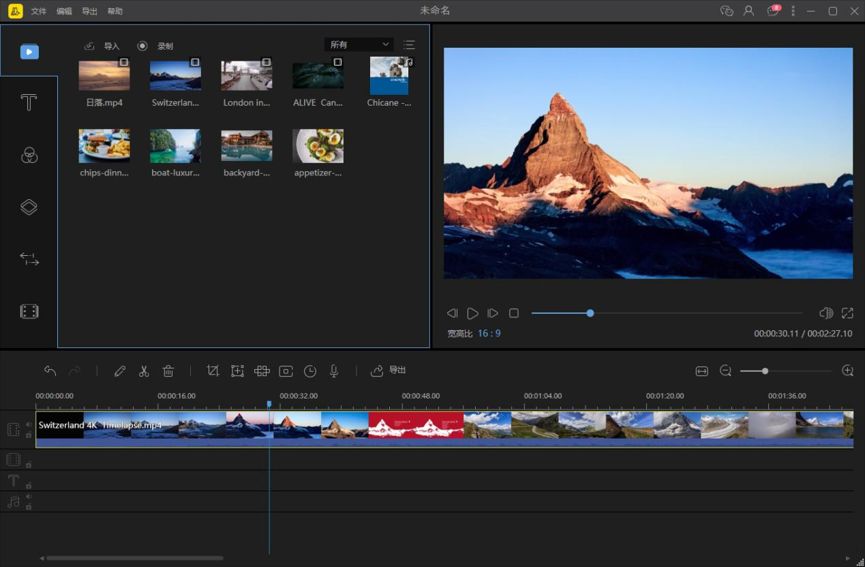
Task: Toggle lock on the main video track
Action: click(28, 435)
